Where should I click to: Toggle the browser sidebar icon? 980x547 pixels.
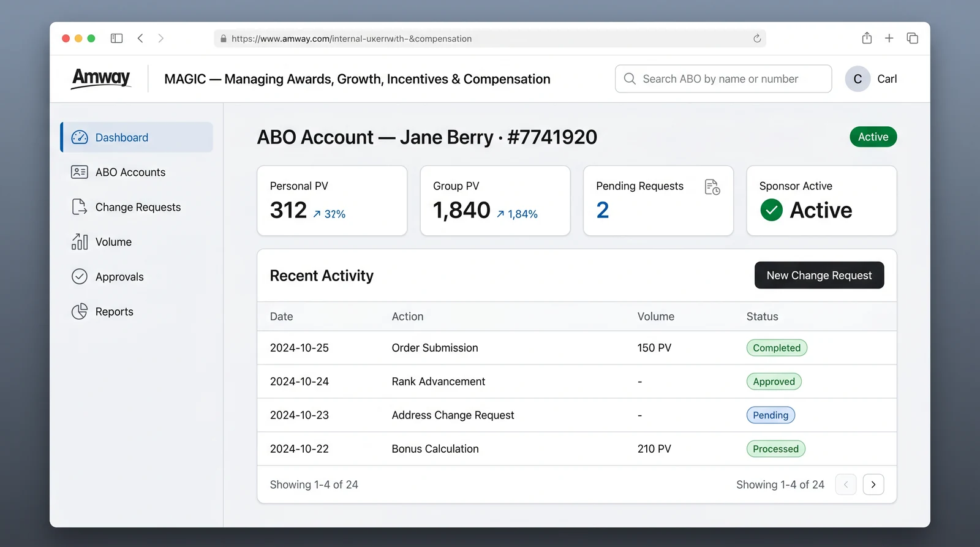coord(116,38)
